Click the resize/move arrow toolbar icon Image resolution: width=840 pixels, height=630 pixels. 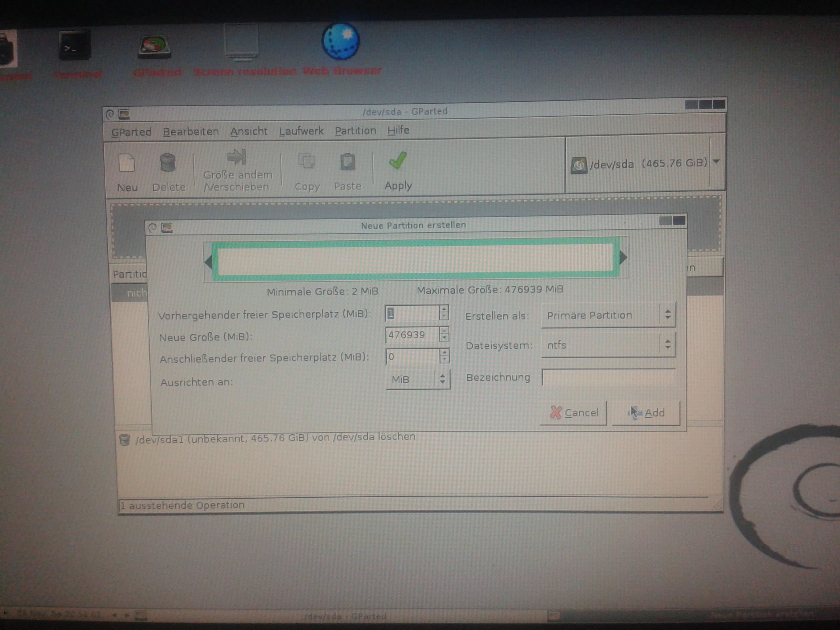(x=237, y=157)
